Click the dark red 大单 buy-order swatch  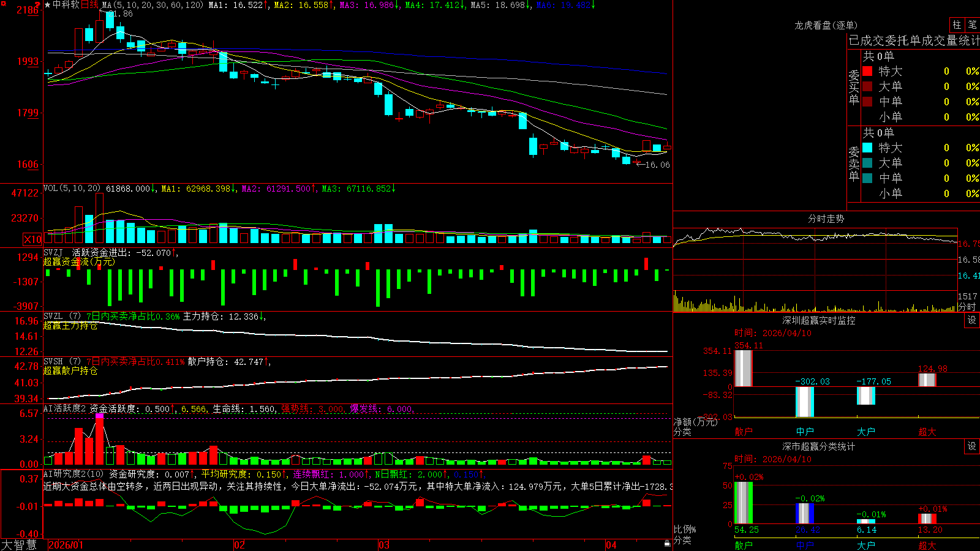(867, 86)
